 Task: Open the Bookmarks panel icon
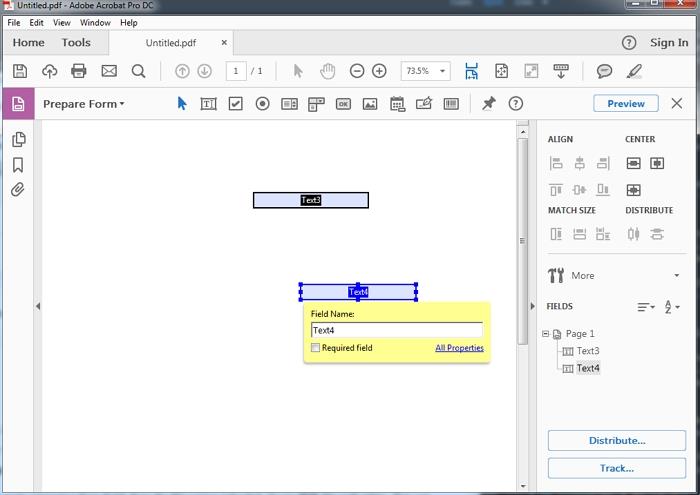click(18, 165)
